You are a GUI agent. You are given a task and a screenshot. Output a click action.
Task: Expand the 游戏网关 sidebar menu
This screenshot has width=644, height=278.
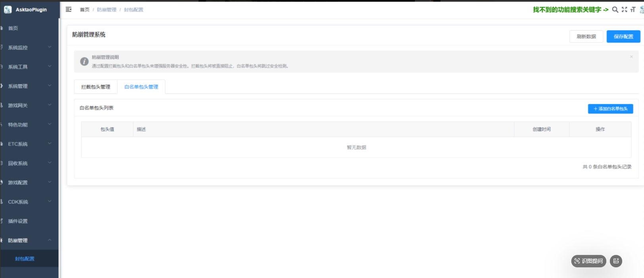28,105
